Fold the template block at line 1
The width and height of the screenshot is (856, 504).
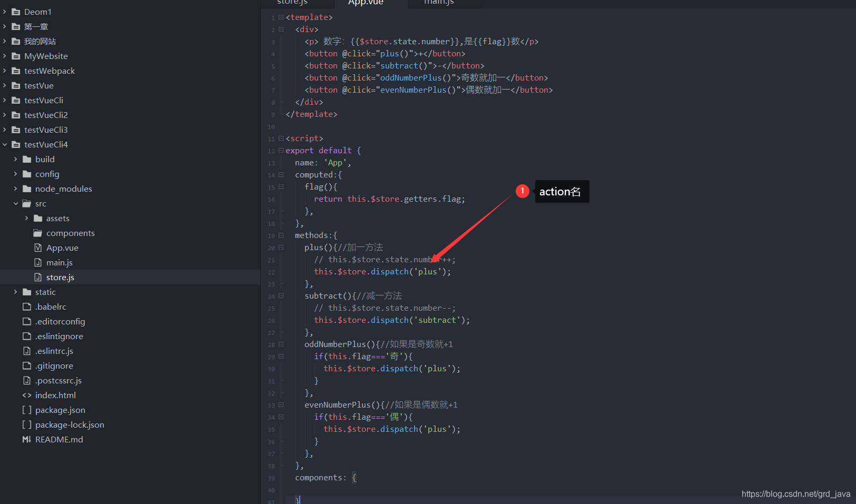pyautogui.click(x=281, y=17)
